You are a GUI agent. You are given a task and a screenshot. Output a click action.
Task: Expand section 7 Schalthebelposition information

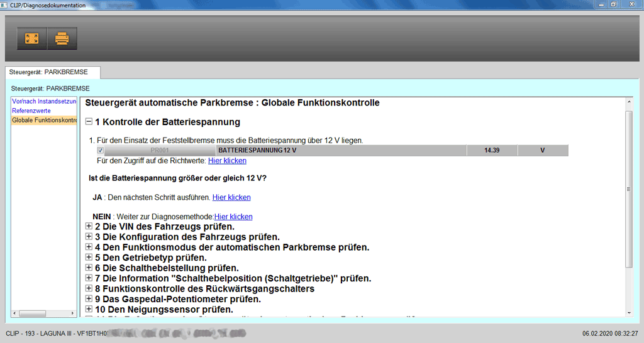89,278
